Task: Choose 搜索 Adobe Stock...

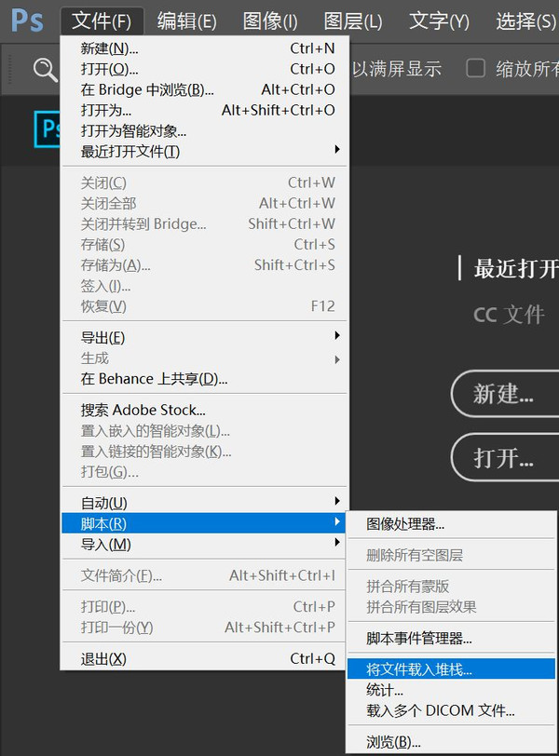Action: click(204, 410)
